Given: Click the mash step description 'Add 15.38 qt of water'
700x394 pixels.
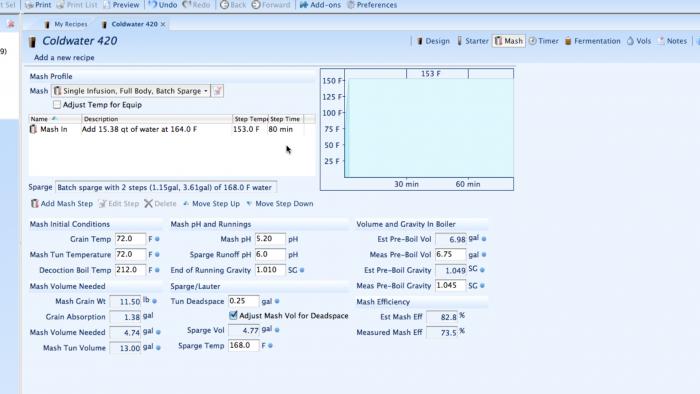Looking at the screenshot, I should 139,129.
